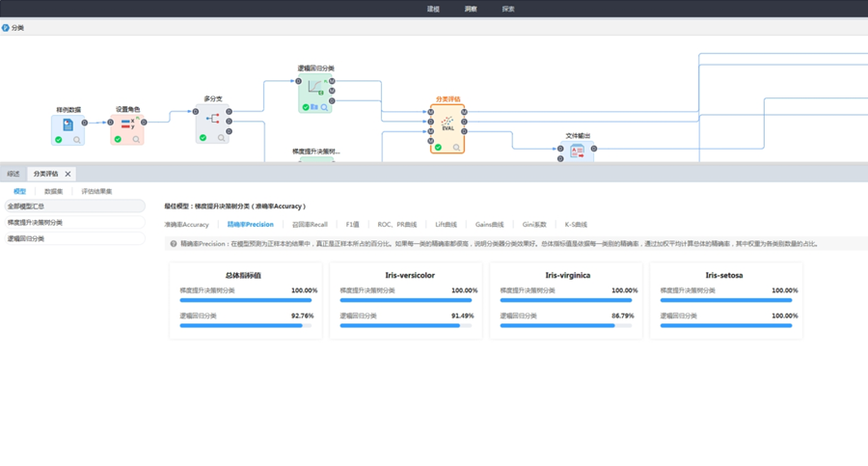Open 探索 in the top menu
The height and width of the screenshot is (466, 868).
508,9
